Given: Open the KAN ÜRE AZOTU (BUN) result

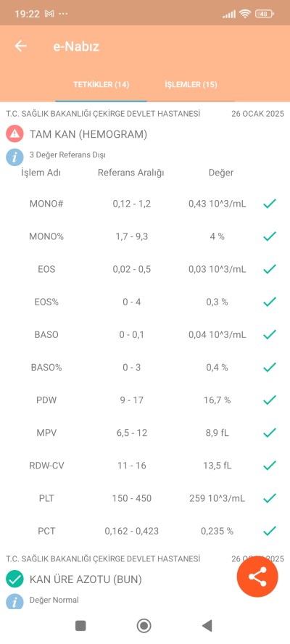Looking at the screenshot, I should click(x=86, y=579).
